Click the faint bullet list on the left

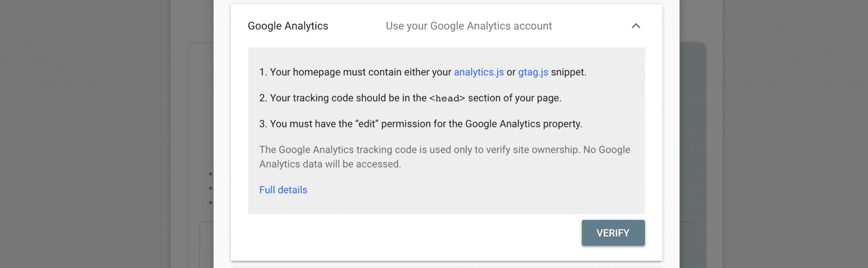click(210, 188)
